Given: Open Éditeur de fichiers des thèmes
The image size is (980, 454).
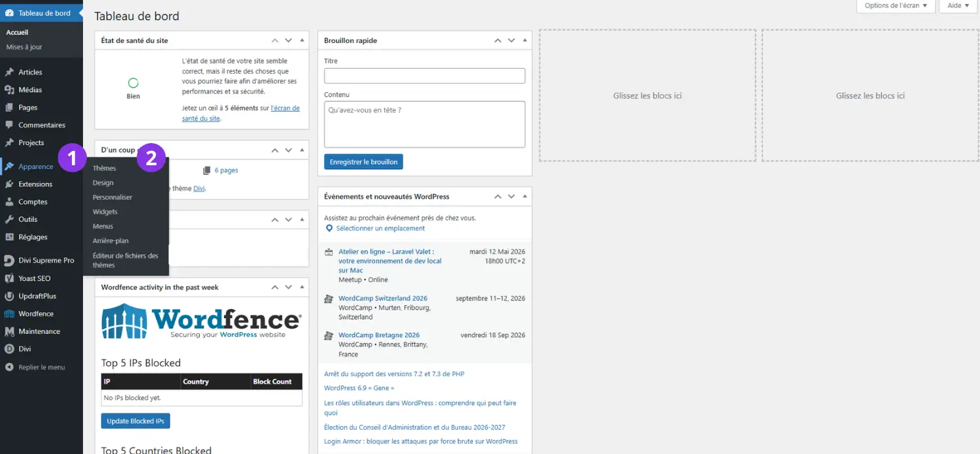Looking at the screenshot, I should point(125,261).
